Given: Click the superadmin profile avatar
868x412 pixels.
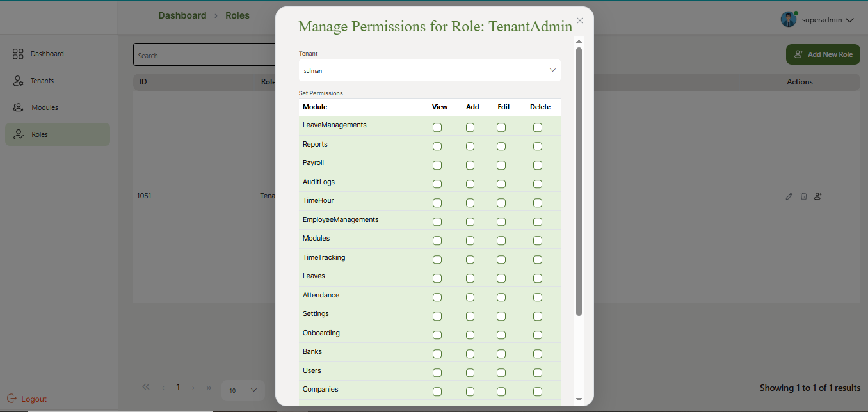Looking at the screenshot, I should pyautogui.click(x=788, y=19).
